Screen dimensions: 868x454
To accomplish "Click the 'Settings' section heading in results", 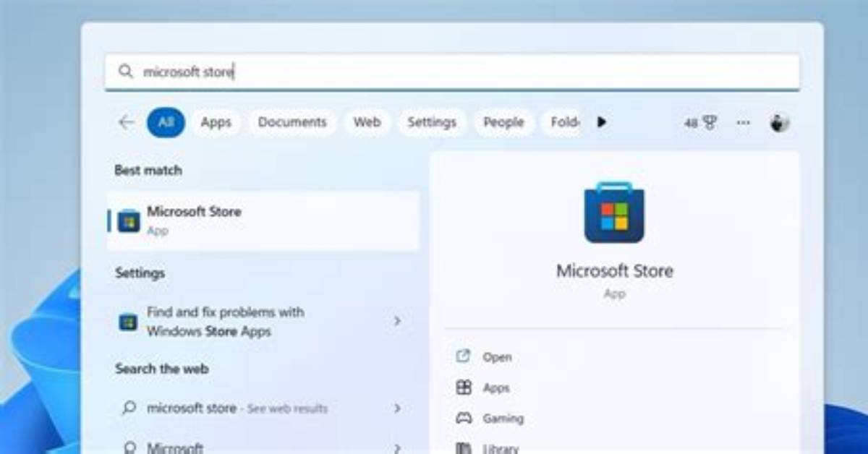I will (140, 273).
